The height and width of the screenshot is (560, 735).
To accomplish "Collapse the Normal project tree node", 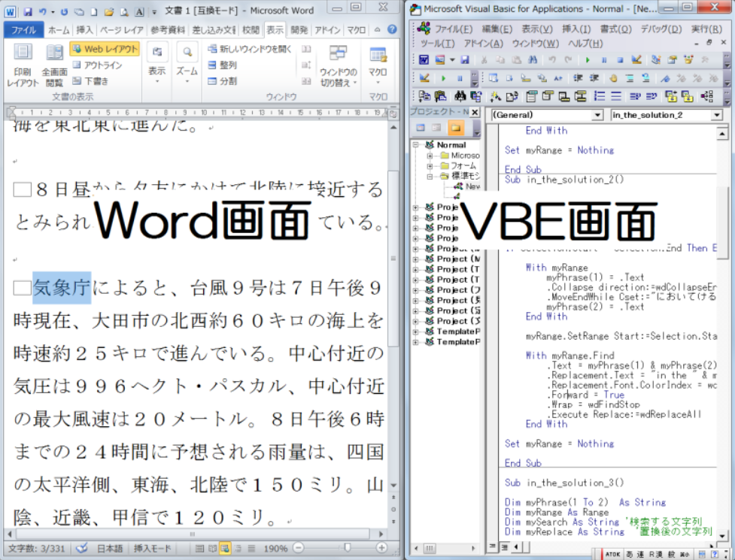I will [x=416, y=145].
